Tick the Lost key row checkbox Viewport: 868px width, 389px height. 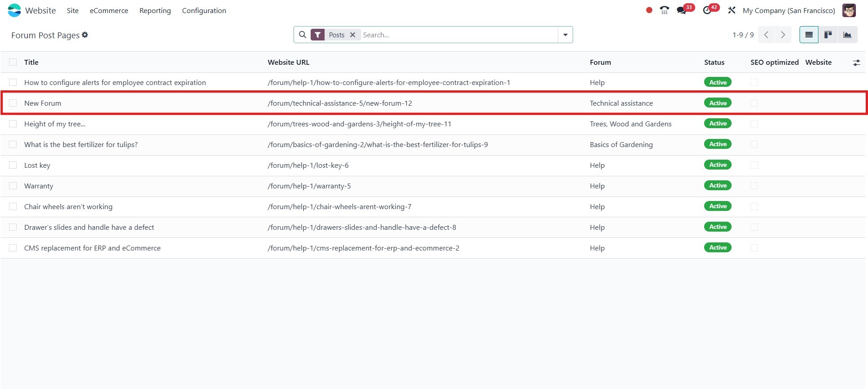pyautogui.click(x=13, y=165)
